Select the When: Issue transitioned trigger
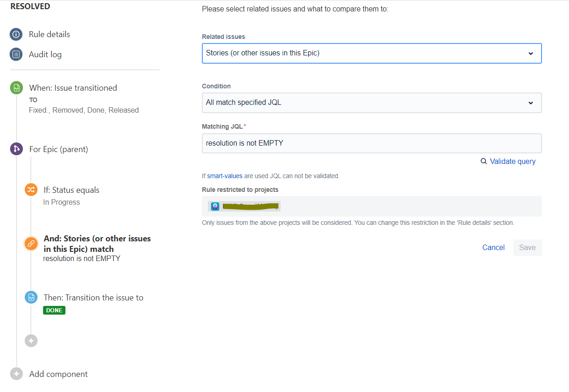Screen dimensions: 569x392 pos(73,88)
